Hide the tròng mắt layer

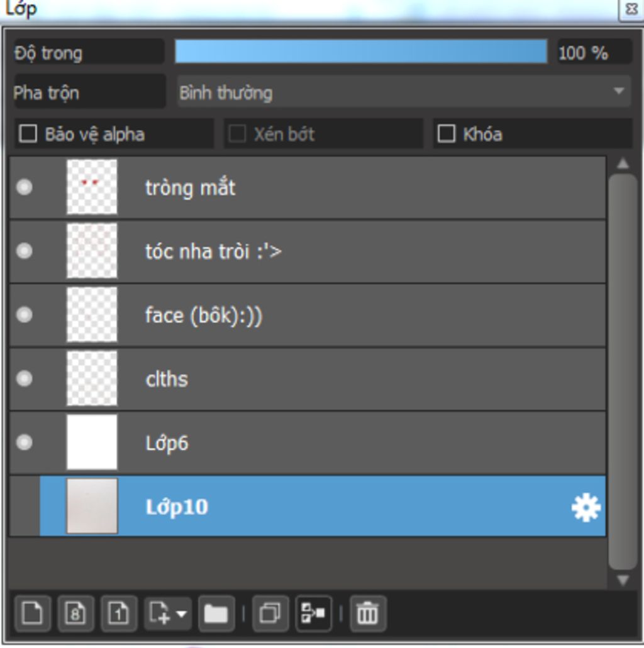25,187
